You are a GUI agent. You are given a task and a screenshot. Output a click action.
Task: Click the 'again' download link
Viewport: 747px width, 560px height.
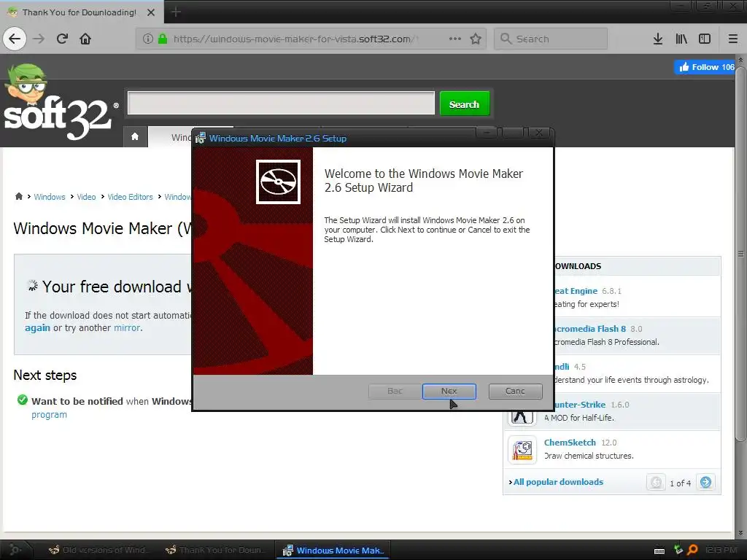pyautogui.click(x=37, y=327)
